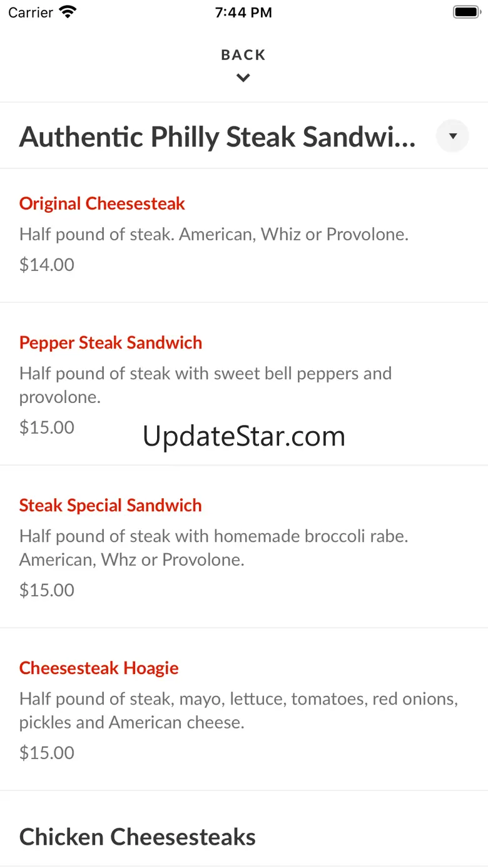Open the menu category dropdown arrow
The height and width of the screenshot is (868, 488).
click(452, 136)
